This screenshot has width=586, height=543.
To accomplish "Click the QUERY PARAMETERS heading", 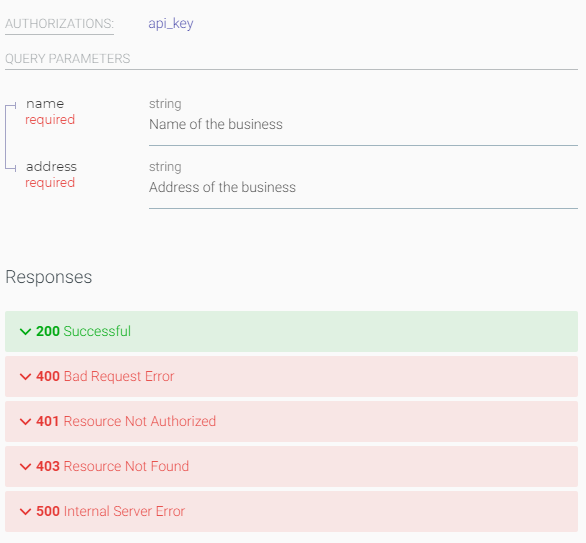I will tap(68, 59).
